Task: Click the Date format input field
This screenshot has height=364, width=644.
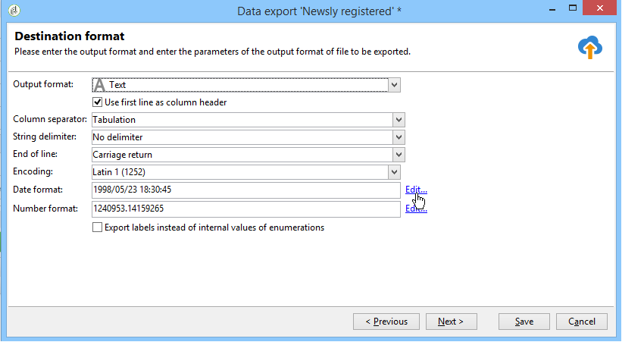Action: pos(246,190)
